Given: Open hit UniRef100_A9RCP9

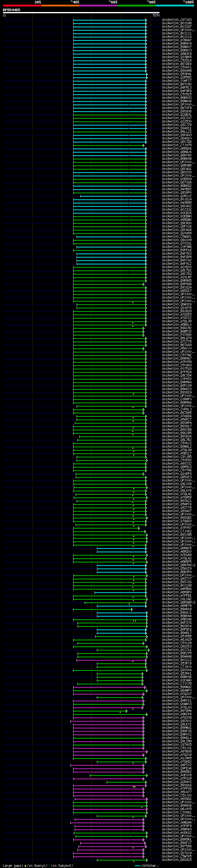Looking at the screenshot, I should click(177, 714).
